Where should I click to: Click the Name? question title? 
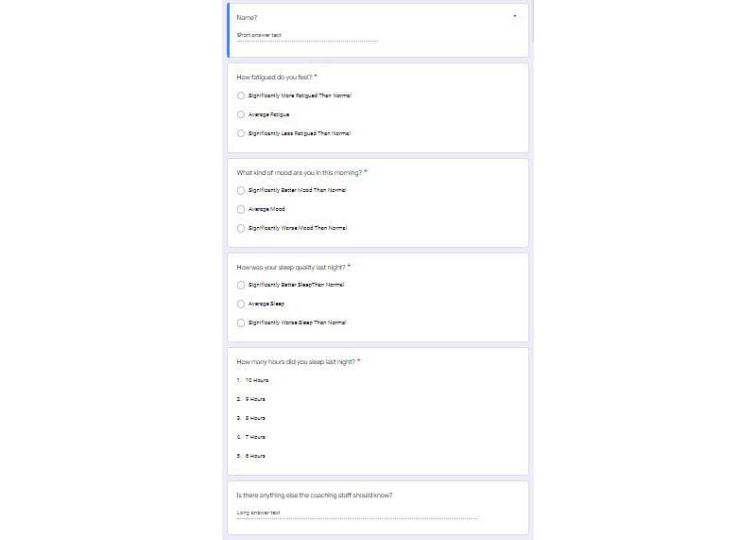(x=247, y=17)
